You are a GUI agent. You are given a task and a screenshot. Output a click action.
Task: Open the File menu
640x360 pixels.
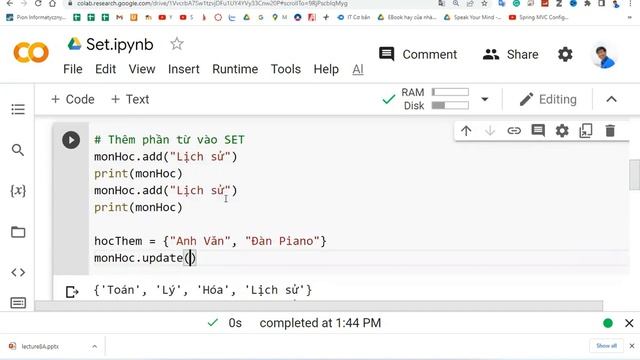[73, 69]
